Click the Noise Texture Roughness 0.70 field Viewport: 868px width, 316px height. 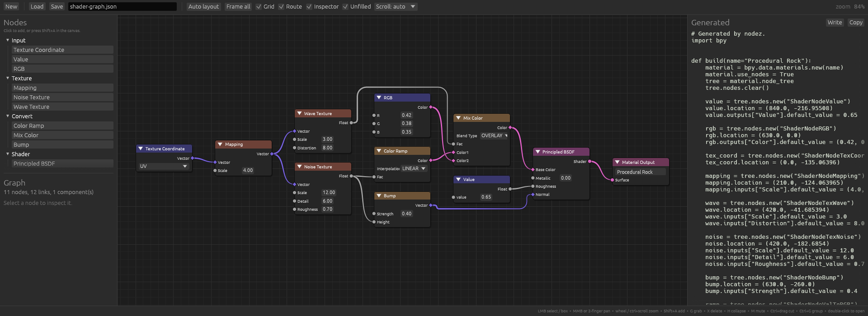pyautogui.click(x=327, y=209)
